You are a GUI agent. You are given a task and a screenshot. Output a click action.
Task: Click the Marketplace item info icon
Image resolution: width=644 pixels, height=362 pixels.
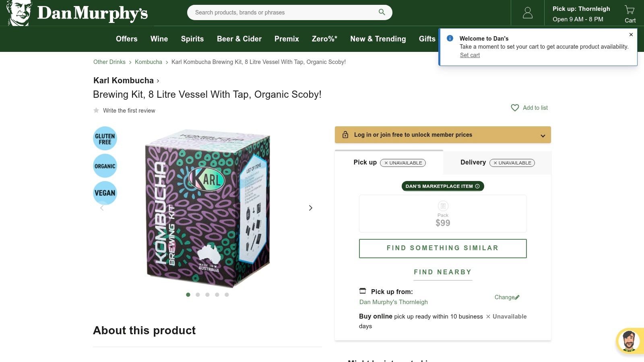coord(477,186)
